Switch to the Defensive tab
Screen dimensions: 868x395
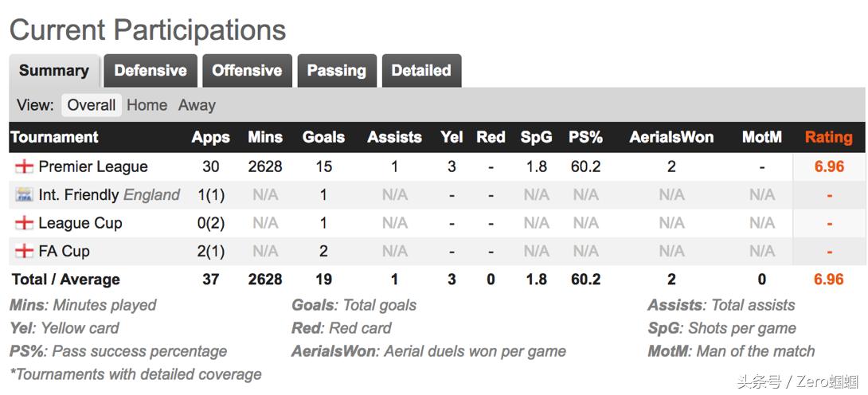151,70
